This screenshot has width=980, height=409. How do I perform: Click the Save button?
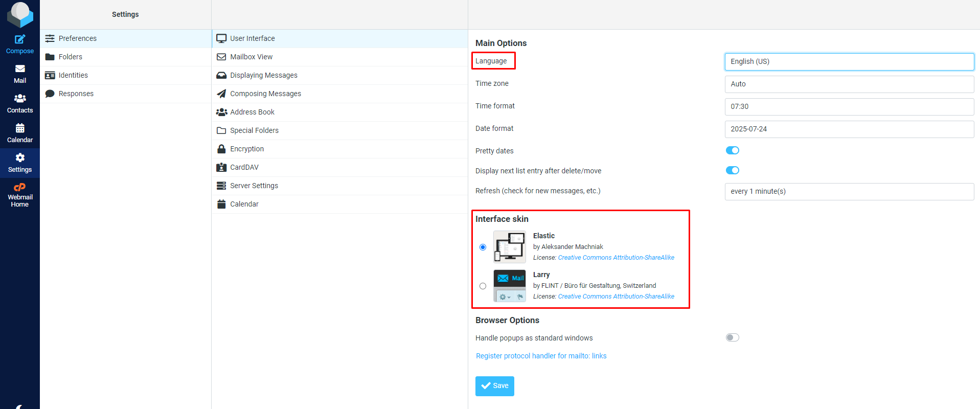tap(494, 386)
